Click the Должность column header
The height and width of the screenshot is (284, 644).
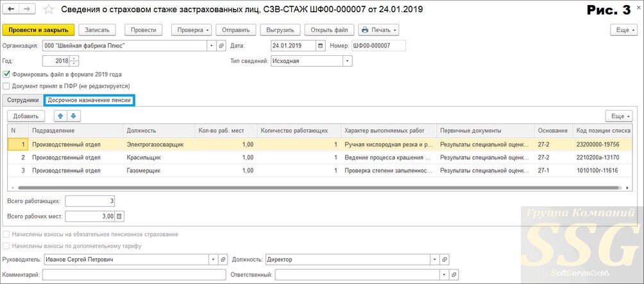coord(158,131)
